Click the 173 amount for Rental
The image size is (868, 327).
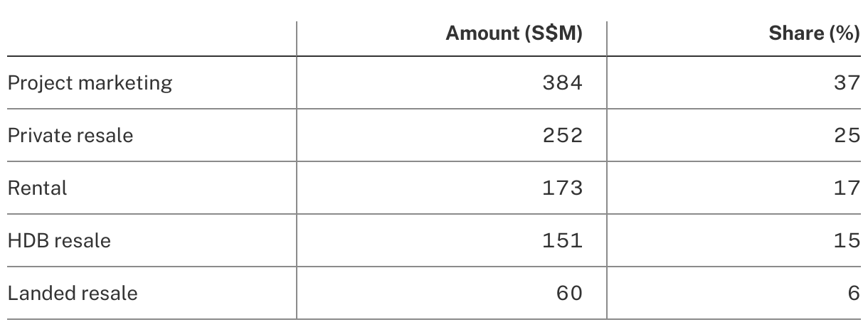[x=562, y=188]
